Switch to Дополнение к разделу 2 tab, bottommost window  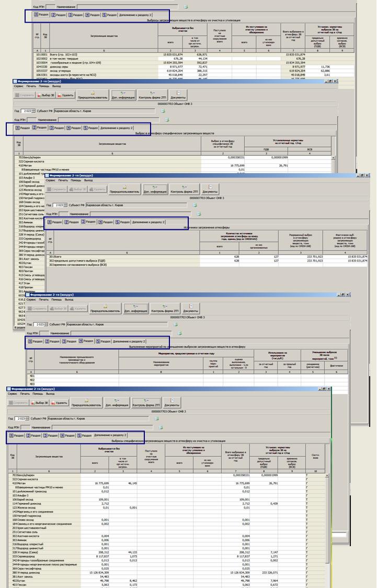[110, 435]
